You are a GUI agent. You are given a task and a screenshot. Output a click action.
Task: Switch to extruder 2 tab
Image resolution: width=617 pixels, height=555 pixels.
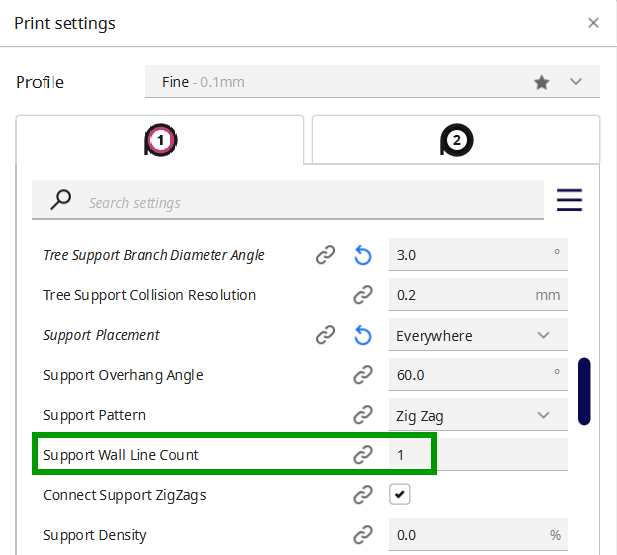(456, 140)
